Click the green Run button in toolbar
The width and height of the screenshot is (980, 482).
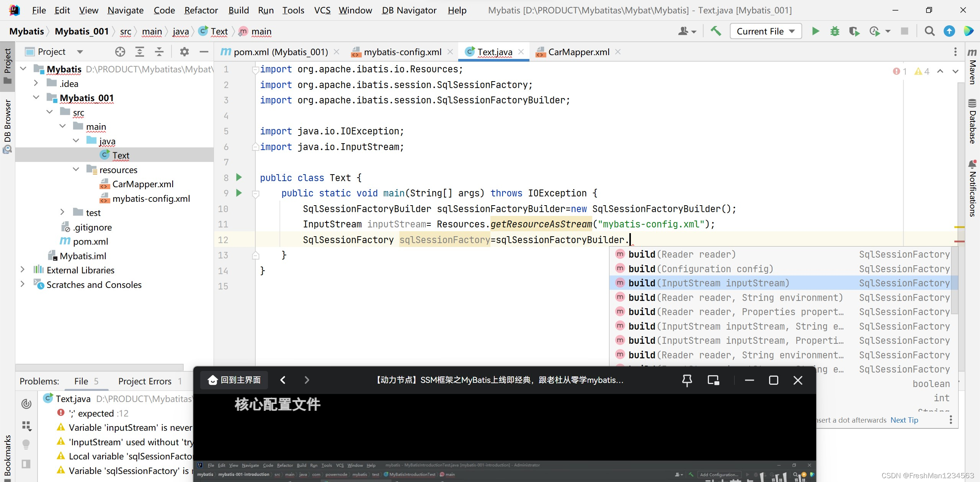pos(815,31)
